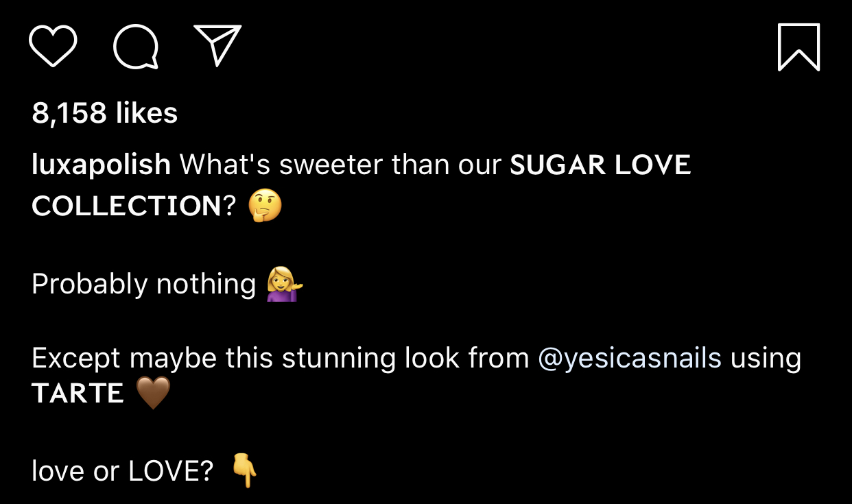The width and height of the screenshot is (852, 504).
Task: Save the post with the bookmark icon
Action: point(798,47)
